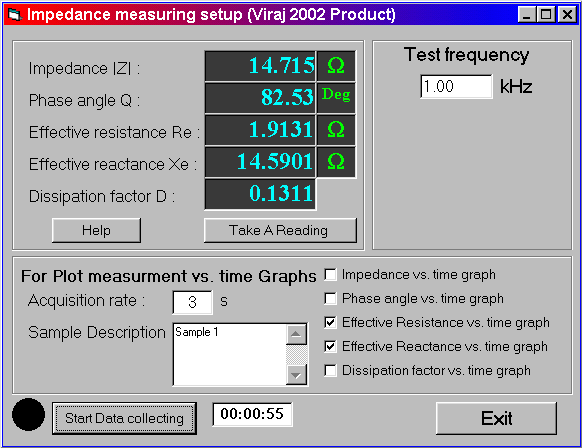Click into the Sample Description text area
The height and width of the screenshot is (448, 582).
tap(230, 354)
